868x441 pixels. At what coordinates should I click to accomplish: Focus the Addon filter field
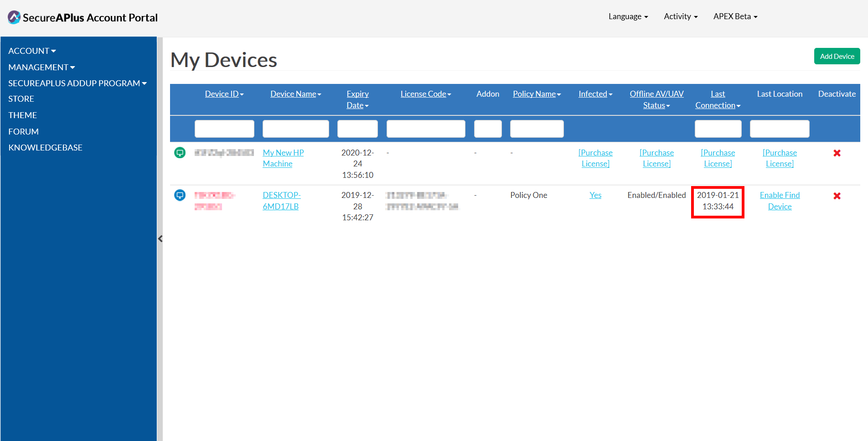coord(488,129)
